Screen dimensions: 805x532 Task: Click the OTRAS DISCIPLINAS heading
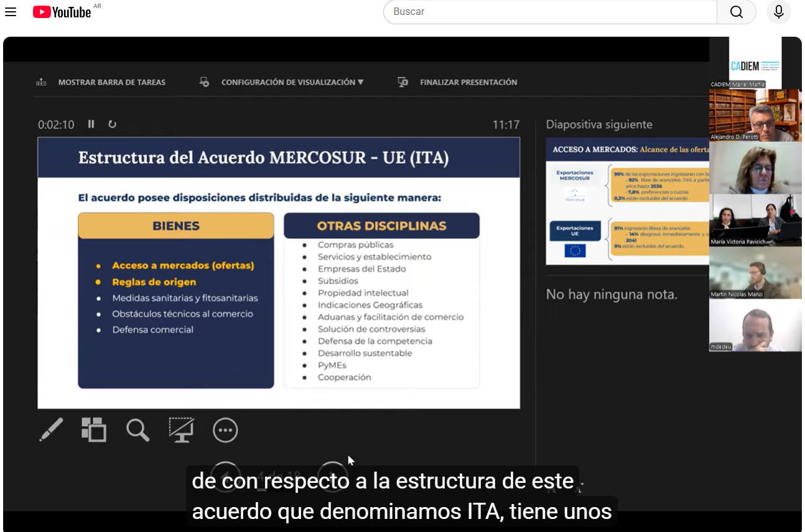382,226
